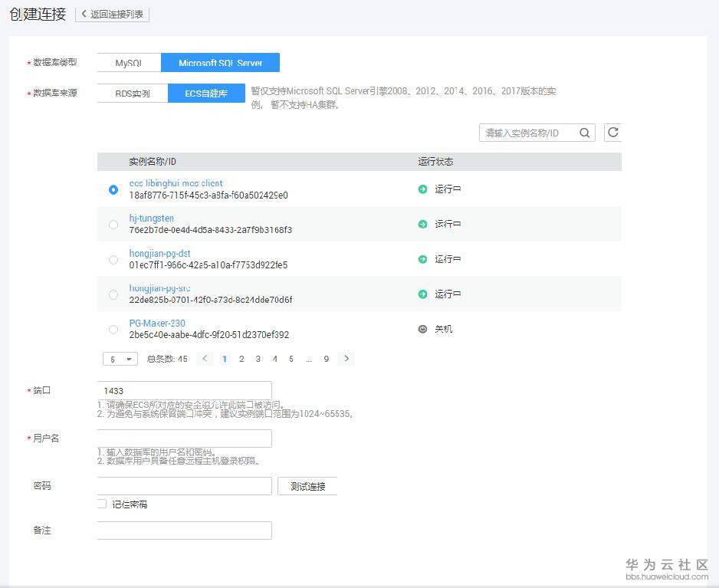The image size is (719, 588).
Task: Click the port field showing 1433
Action: (184, 391)
